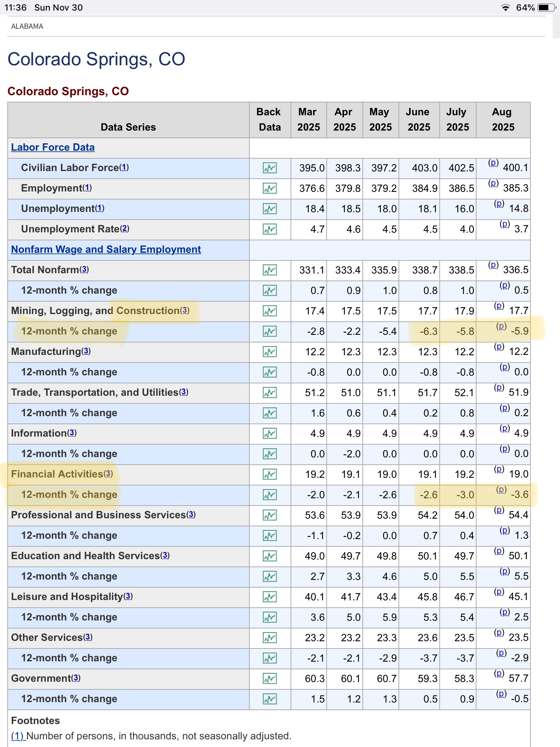The height and width of the screenshot is (747, 560).
Task: Click footnote (1) link beside Civilian Labor Force
Action: coord(124,167)
